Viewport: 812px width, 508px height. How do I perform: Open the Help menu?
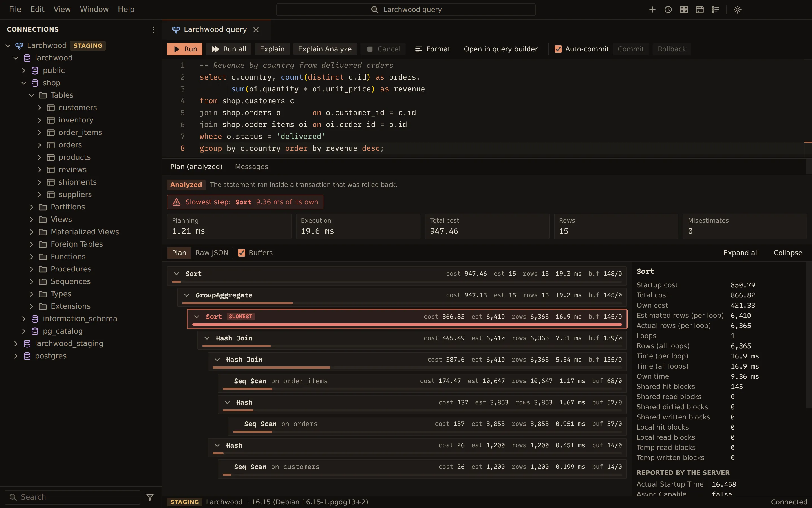click(x=126, y=9)
